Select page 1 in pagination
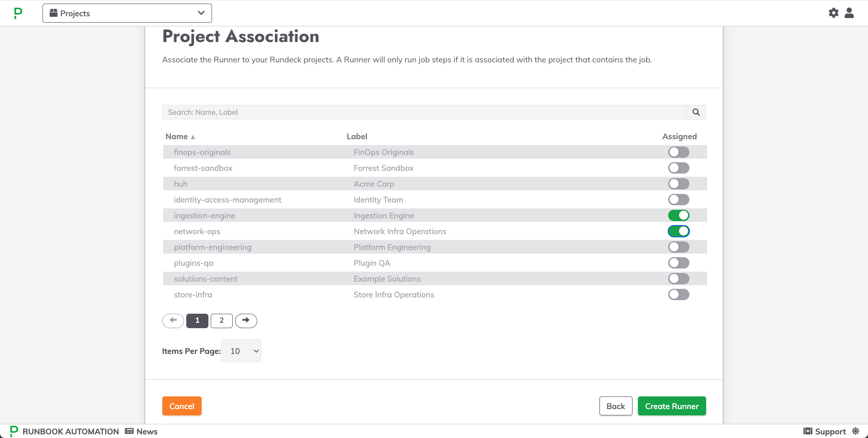The width and height of the screenshot is (868, 438). [197, 320]
